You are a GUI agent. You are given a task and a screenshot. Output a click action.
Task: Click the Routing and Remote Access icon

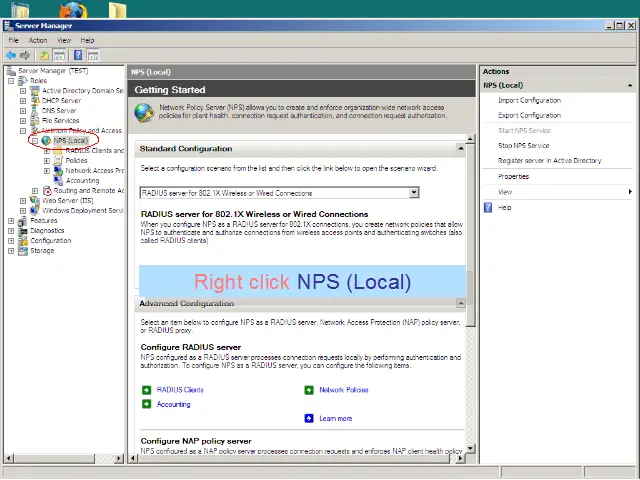click(47, 191)
